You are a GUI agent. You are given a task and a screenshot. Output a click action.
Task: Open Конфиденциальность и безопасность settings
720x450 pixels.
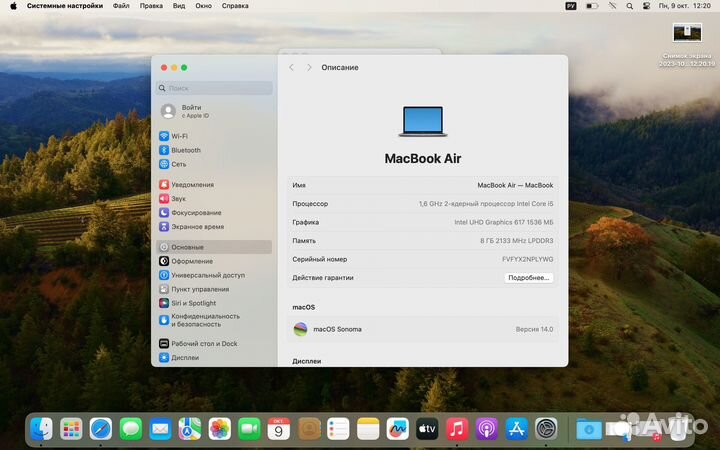tap(199, 320)
